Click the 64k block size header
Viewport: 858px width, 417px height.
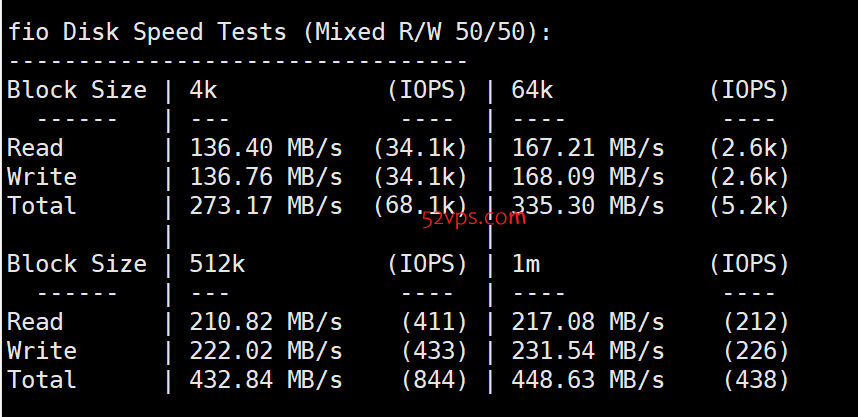[x=532, y=90]
